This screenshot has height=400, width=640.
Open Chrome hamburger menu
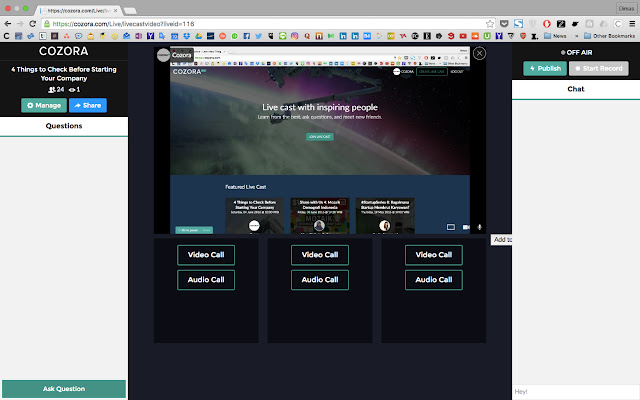click(x=632, y=24)
